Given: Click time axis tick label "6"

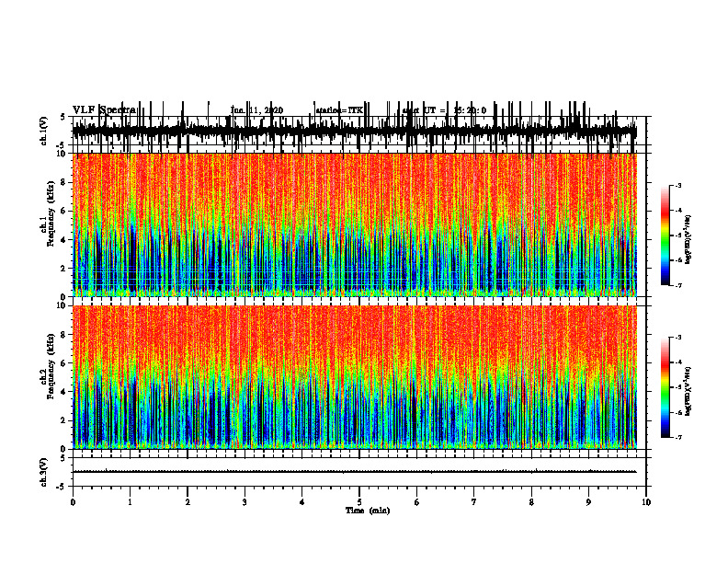Looking at the screenshot, I should pyautogui.click(x=417, y=502).
